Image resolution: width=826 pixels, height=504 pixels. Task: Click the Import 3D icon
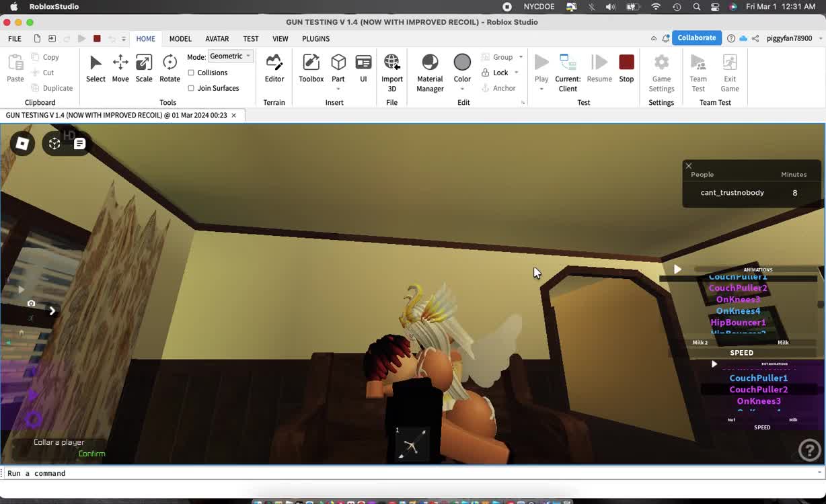click(x=391, y=69)
